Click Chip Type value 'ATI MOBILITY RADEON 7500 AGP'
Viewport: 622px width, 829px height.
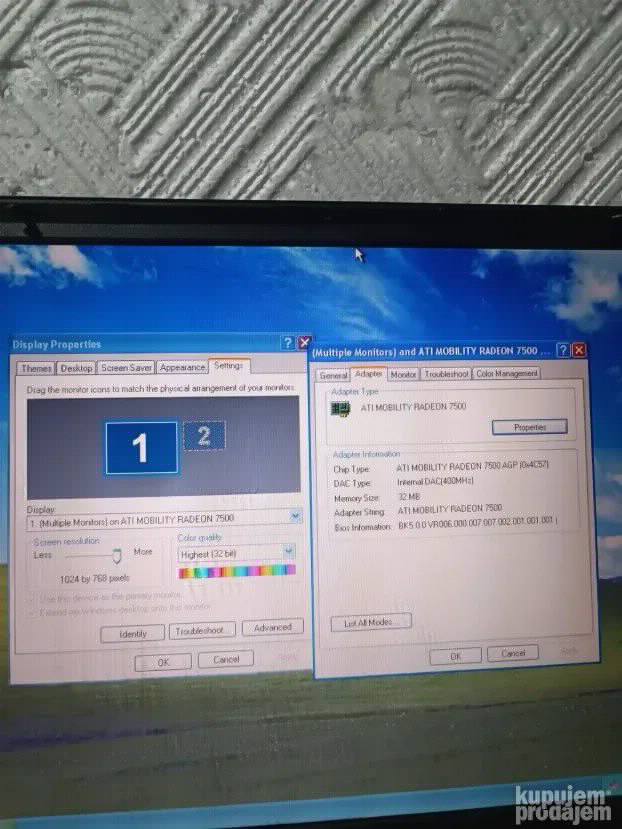coord(472,466)
